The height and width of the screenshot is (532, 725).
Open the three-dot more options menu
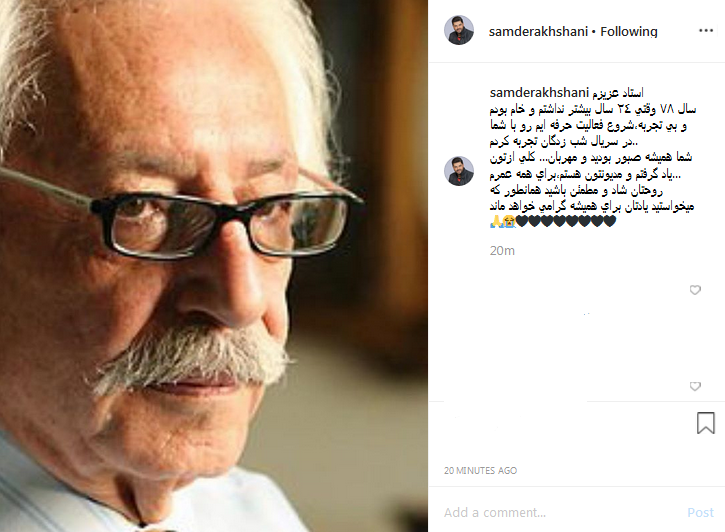point(706,31)
